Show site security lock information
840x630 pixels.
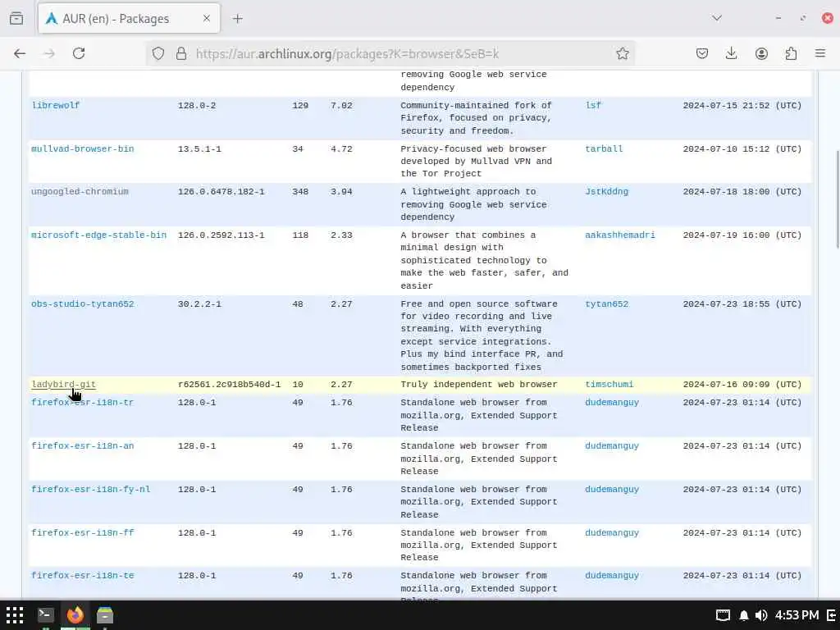coord(181,53)
